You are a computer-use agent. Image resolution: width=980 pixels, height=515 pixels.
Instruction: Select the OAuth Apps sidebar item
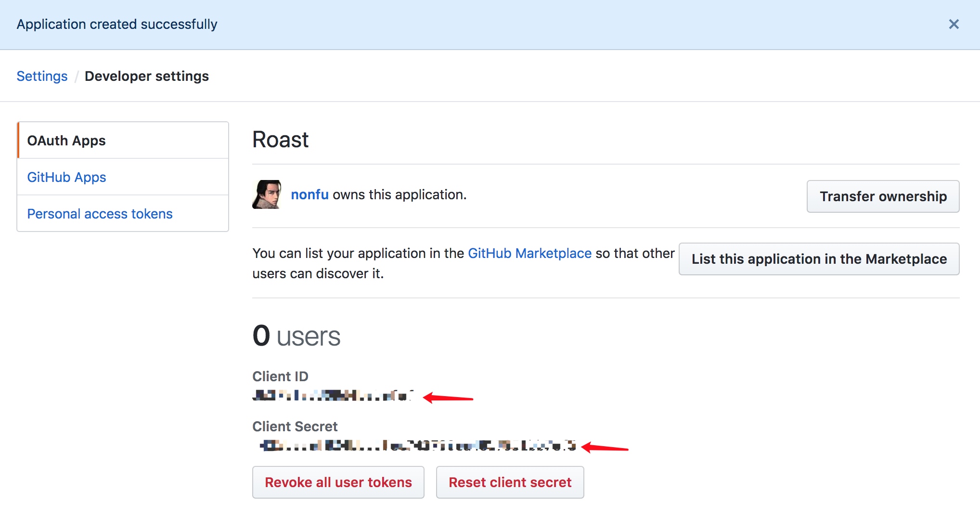pos(123,140)
